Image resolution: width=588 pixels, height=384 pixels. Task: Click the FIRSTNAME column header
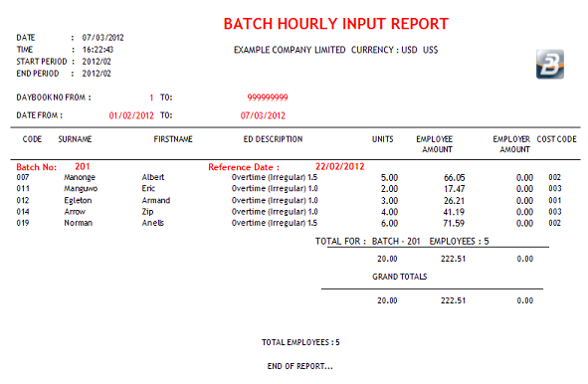(173, 139)
